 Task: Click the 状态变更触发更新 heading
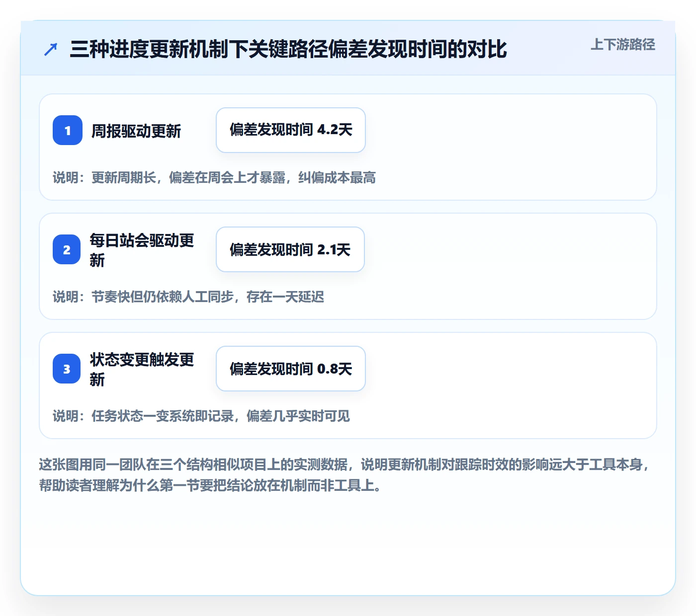click(142, 369)
